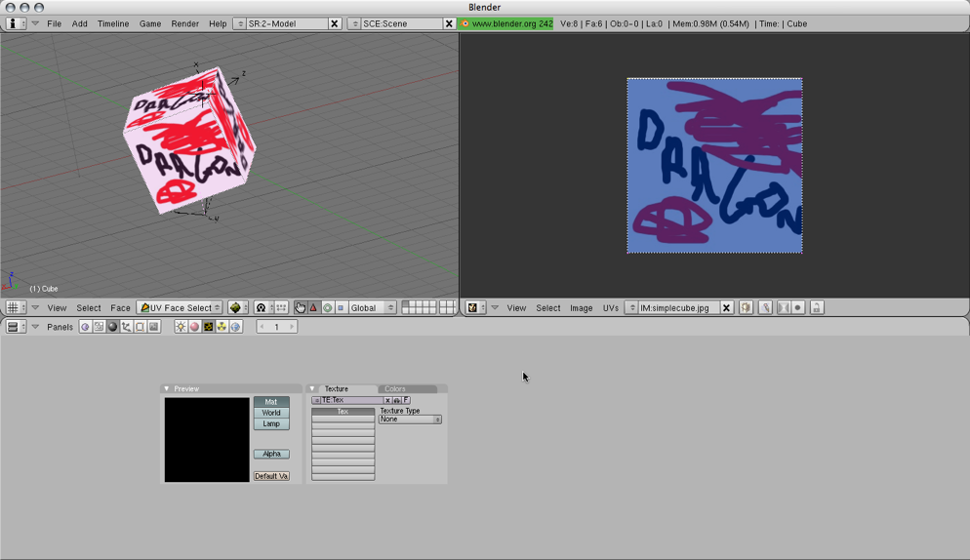Click the World buttons globe icon
Viewport: 970px width, 560px height.
(235, 327)
